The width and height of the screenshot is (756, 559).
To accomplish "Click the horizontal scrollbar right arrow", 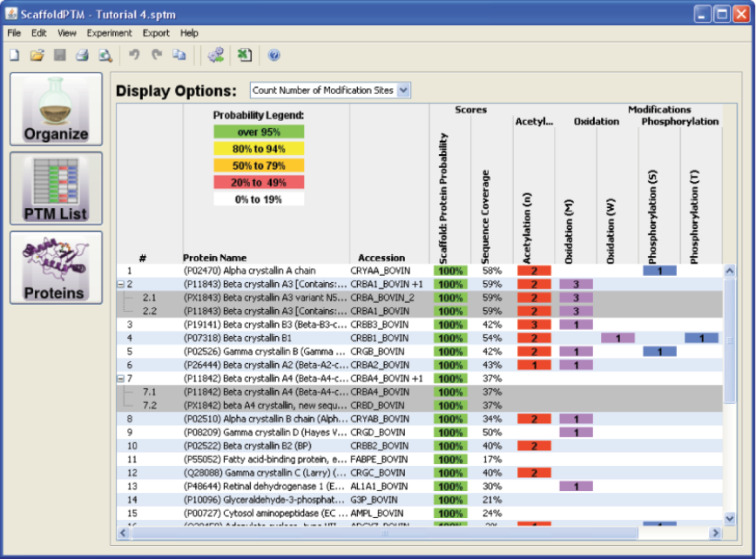I will [716, 533].
